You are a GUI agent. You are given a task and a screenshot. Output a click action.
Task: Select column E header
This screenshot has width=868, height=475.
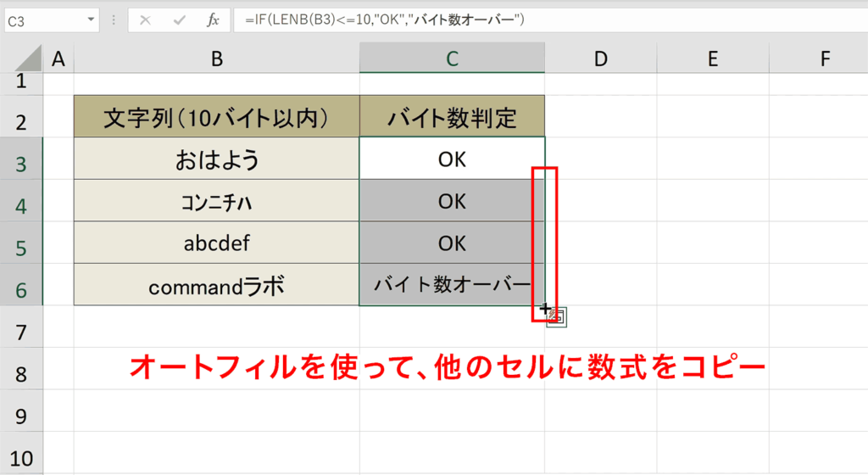(x=713, y=59)
